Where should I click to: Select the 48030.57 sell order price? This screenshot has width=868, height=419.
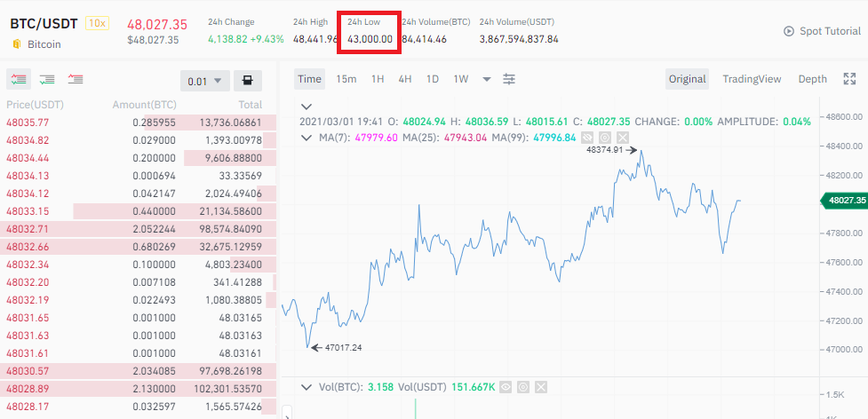pos(28,371)
